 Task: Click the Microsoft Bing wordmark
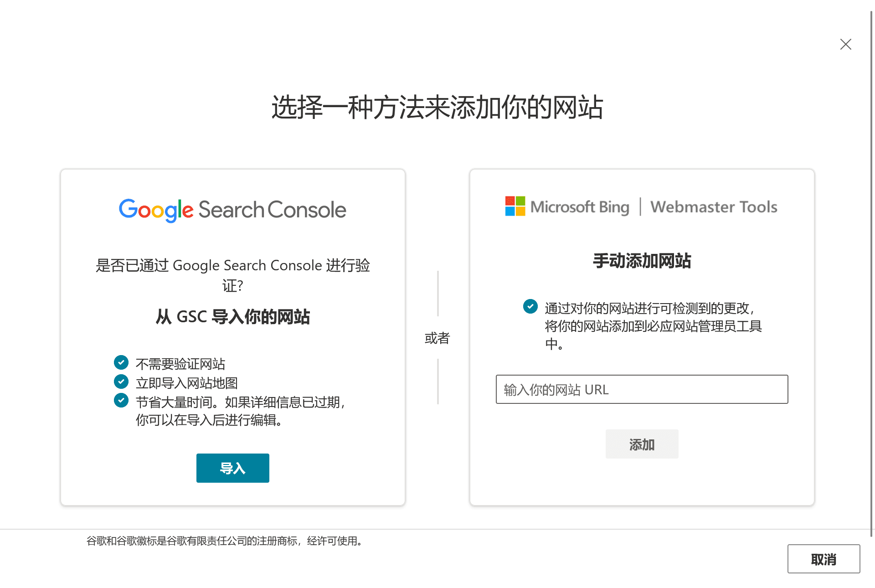[580, 207]
